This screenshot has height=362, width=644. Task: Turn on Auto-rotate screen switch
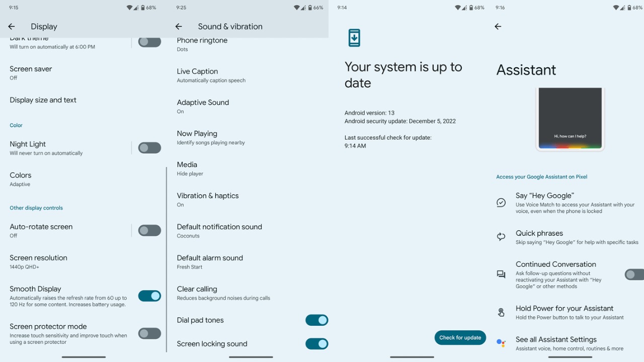click(x=149, y=230)
